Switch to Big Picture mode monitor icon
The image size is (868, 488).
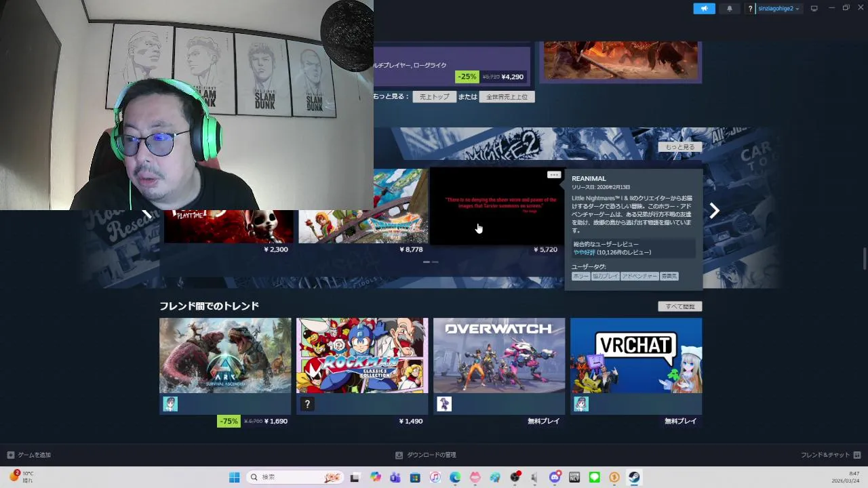point(814,8)
